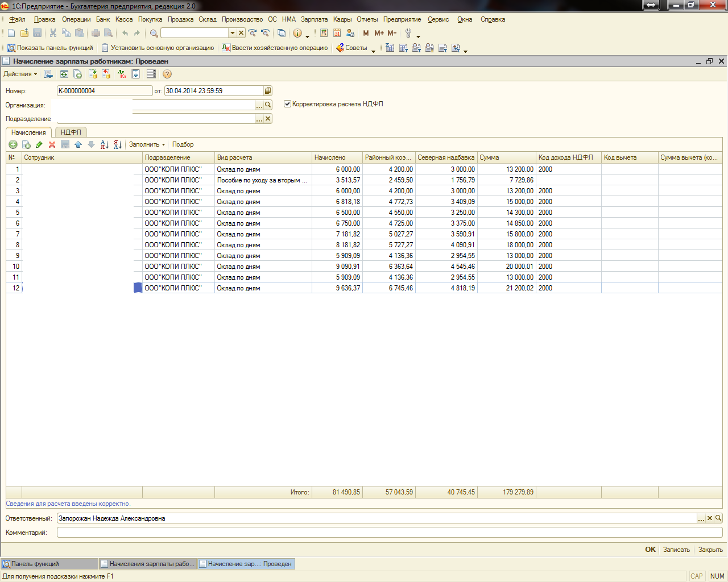Click the Дт/Кт posting result icon
728x582 pixels.
122,74
